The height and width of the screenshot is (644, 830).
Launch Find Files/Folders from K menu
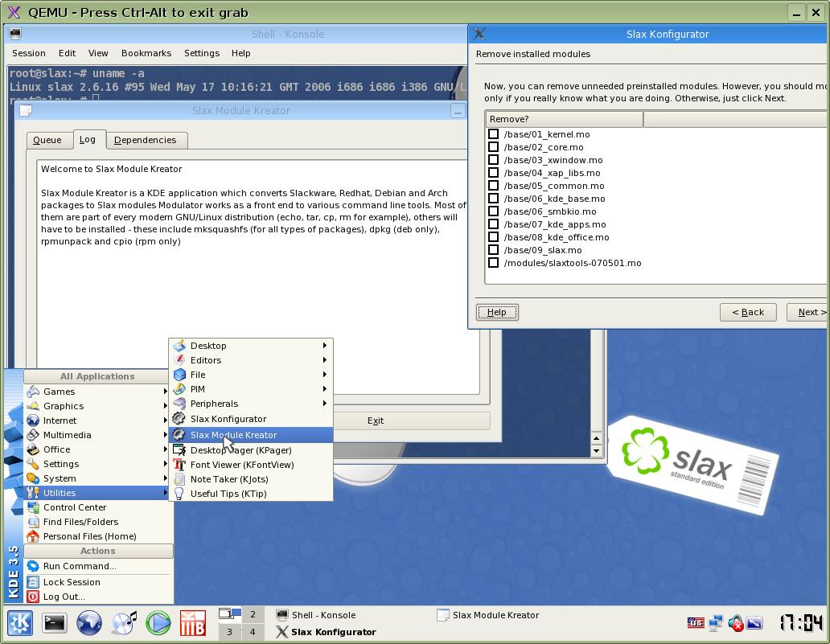coord(98,522)
